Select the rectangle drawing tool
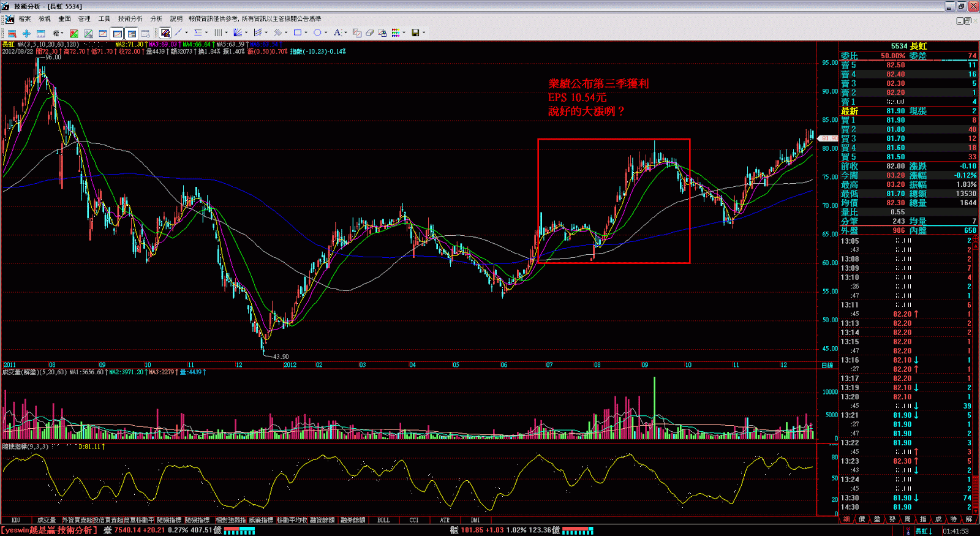The height and width of the screenshot is (536, 980). coord(298,33)
